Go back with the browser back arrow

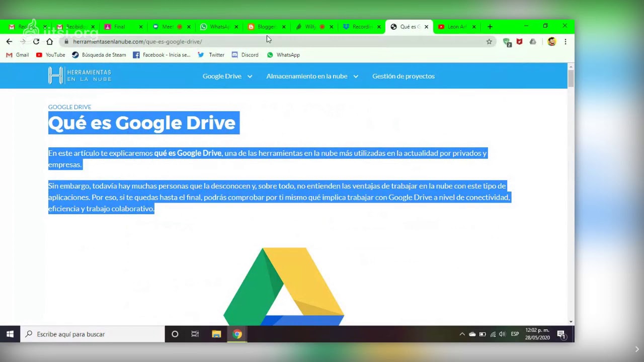(9, 42)
